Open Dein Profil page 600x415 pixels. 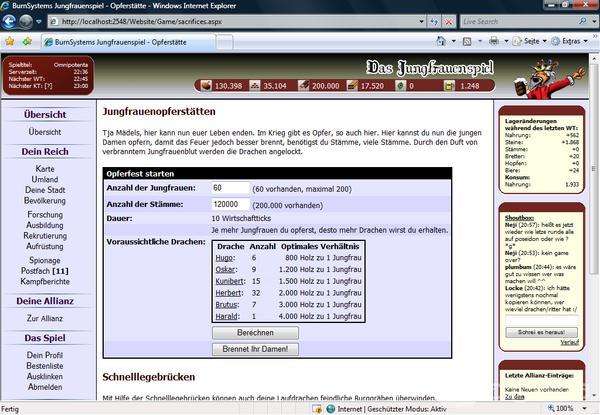45,355
